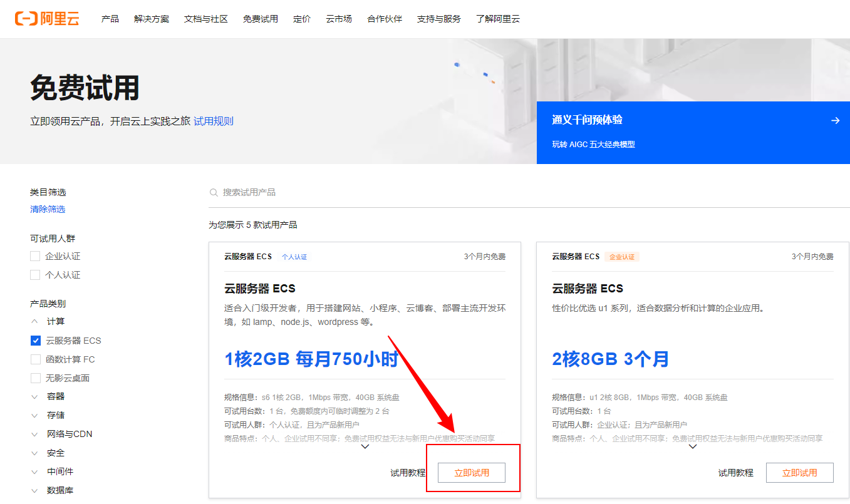Click the 清除筛选 link
The width and height of the screenshot is (850, 504).
47,208
